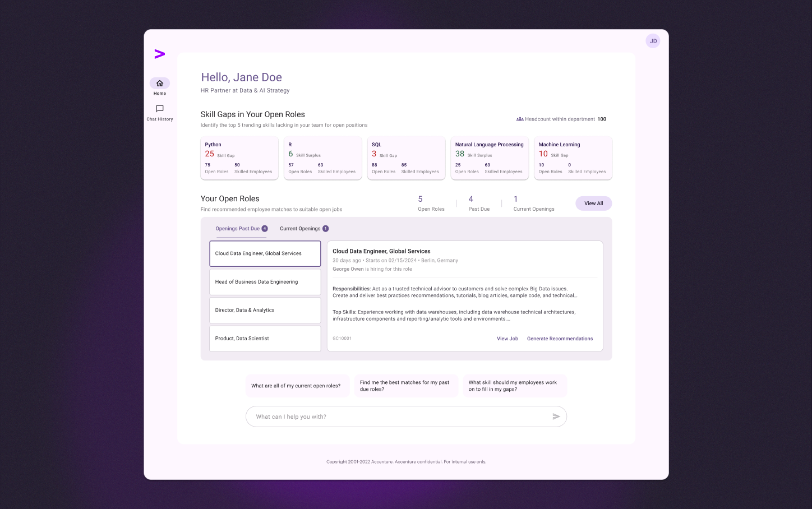Image resolution: width=812 pixels, height=509 pixels.
Task: Select Product, Data Scientist role
Action: point(265,339)
